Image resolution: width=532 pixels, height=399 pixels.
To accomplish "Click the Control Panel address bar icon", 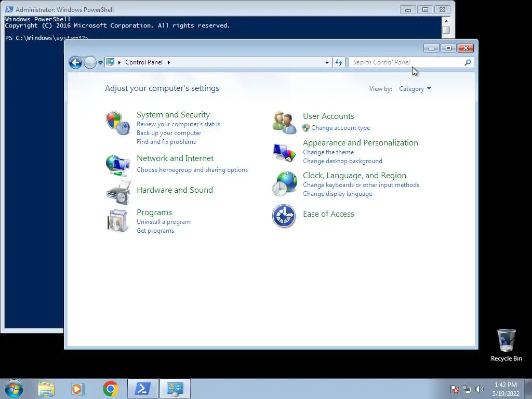I will 110,62.
